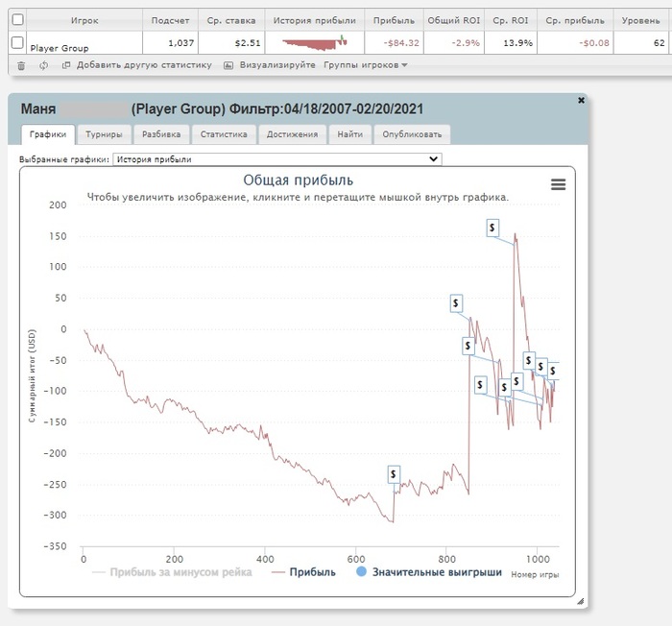Image resolution: width=672 pixels, height=626 pixels.
Task: Click the Визуализируйте link
Action: pos(277,65)
